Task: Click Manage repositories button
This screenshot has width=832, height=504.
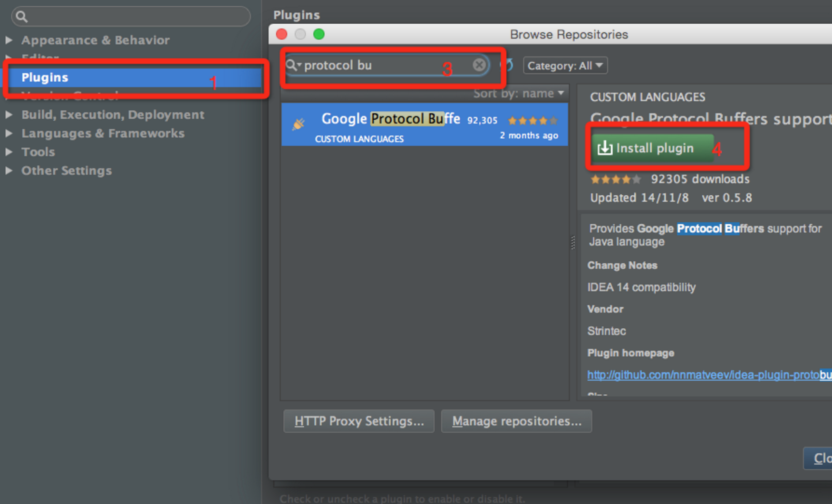Action: click(x=516, y=421)
